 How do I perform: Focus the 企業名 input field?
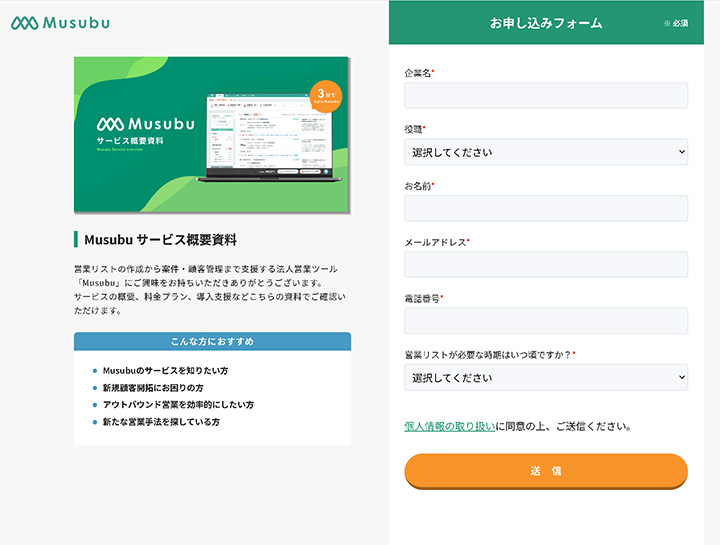pos(546,96)
